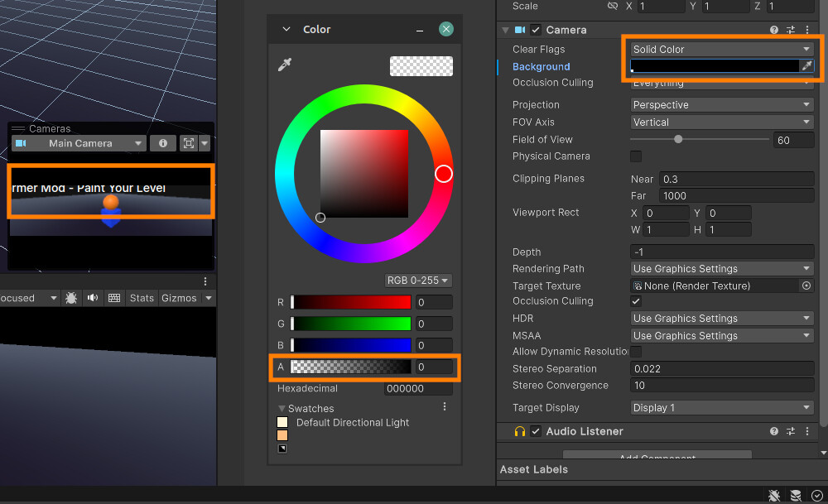
Task: Click the Camera component camera icon
Action: pyautogui.click(x=520, y=30)
